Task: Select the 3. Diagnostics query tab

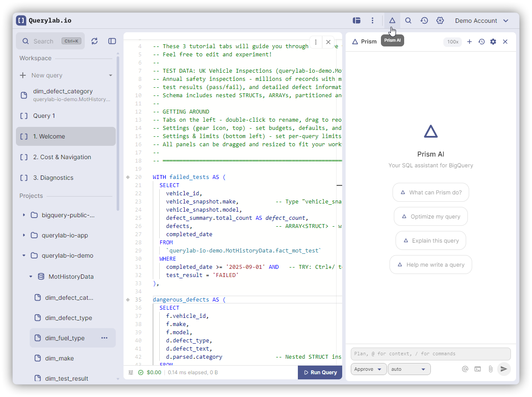Action: pos(53,178)
